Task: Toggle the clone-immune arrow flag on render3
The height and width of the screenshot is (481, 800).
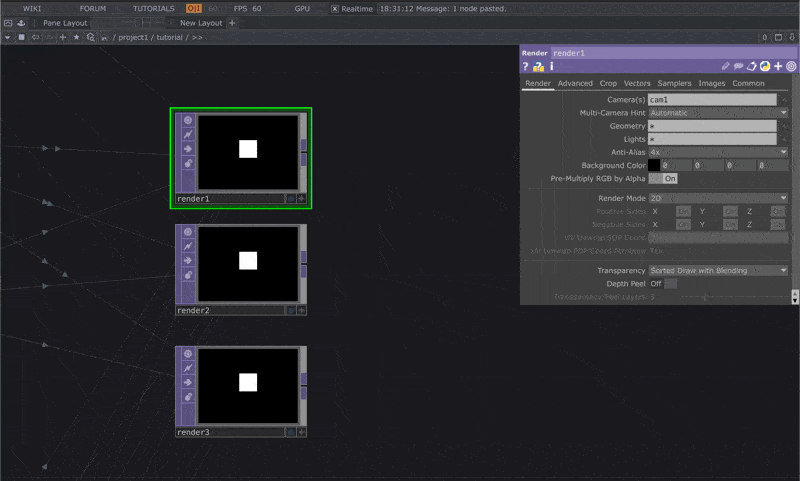Action: (x=188, y=383)
